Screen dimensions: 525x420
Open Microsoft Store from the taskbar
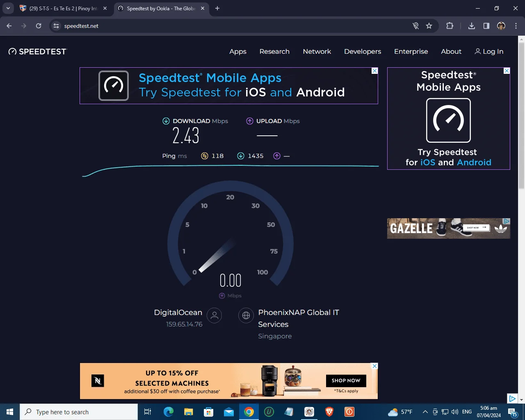coord(209,412)
